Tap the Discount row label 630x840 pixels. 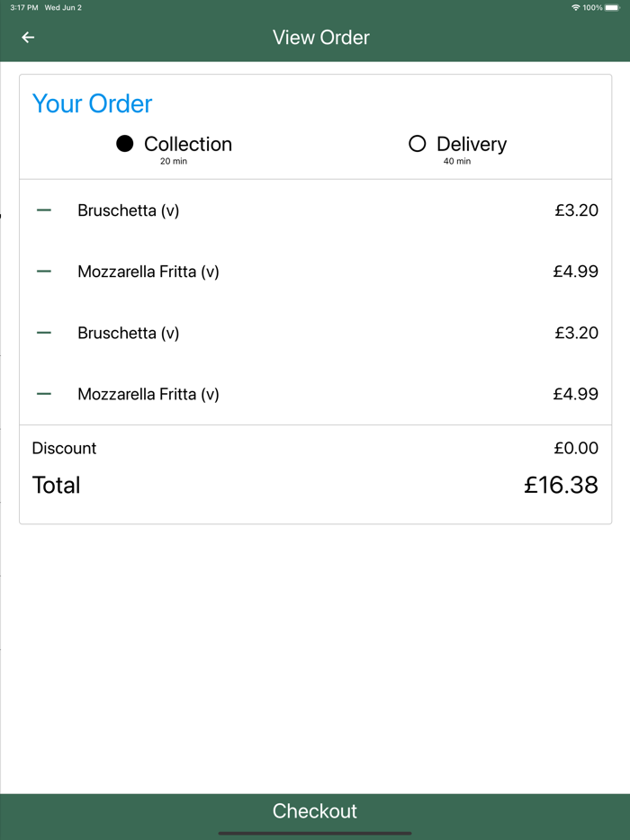[x=64, y=448]
